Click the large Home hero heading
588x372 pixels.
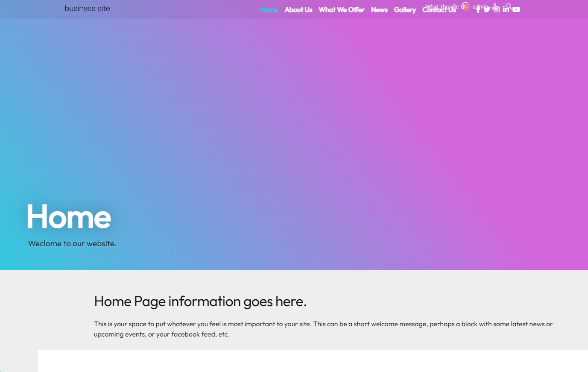pyautogui.click(x=69, y=217)
